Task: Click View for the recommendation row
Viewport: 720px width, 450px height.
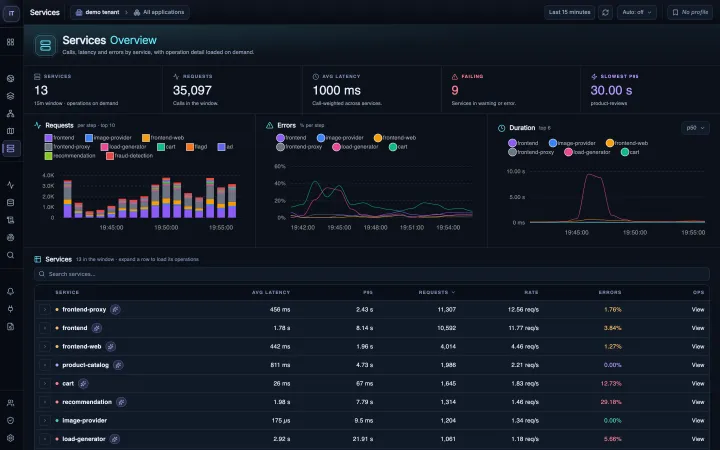Action: (x=698, y=402)
